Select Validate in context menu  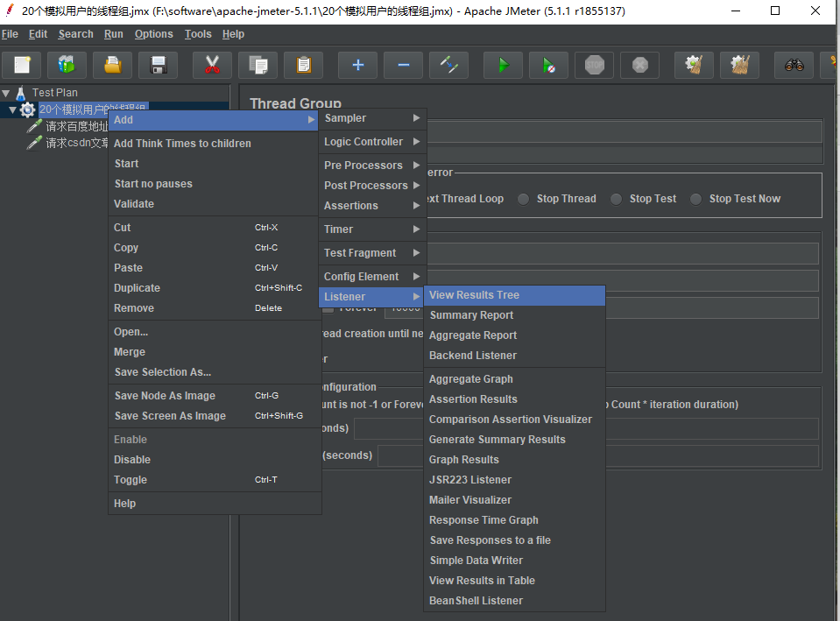214,204
